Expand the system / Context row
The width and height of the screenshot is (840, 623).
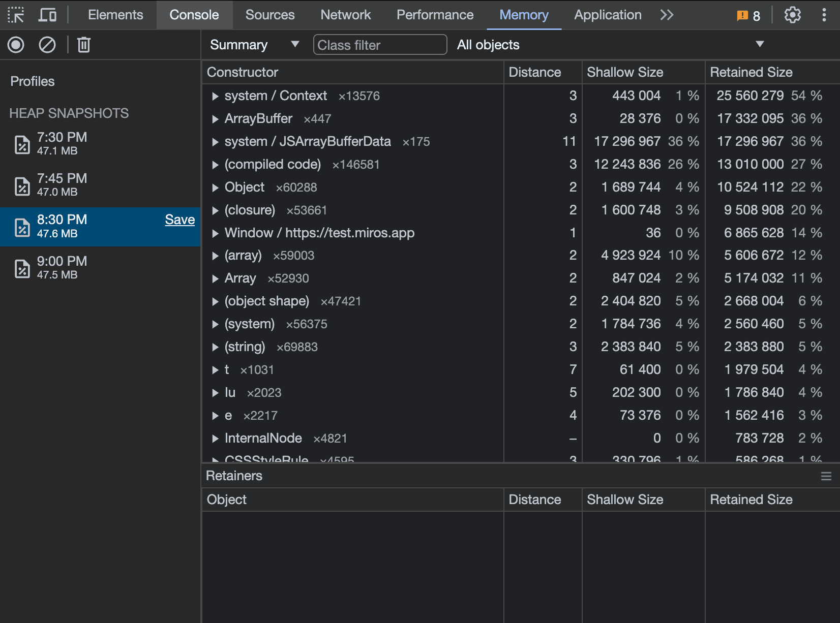point(215,96)
